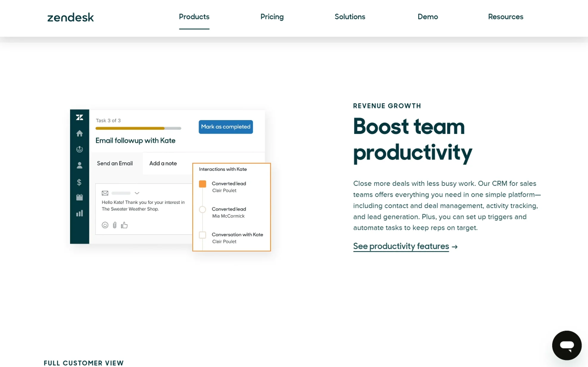Click the calendar icon in sidebar
Viewport: 588px width, 367px height.
[79, 197]
